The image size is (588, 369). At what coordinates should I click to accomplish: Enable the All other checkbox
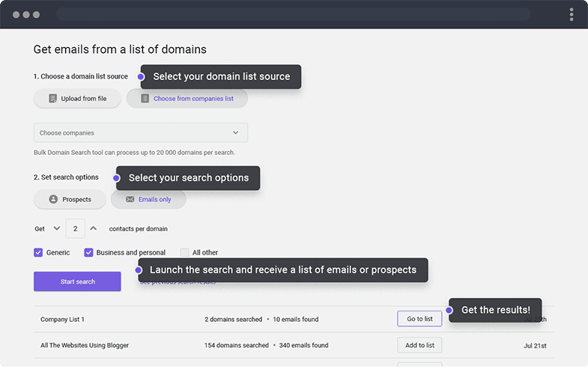coord(184,253)
